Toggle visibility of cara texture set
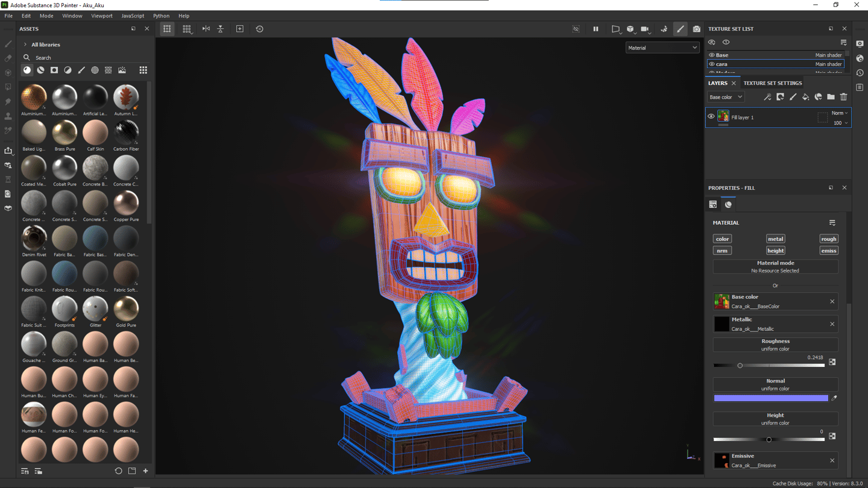The height and width of the screenshot is (488, 868). 712,64
